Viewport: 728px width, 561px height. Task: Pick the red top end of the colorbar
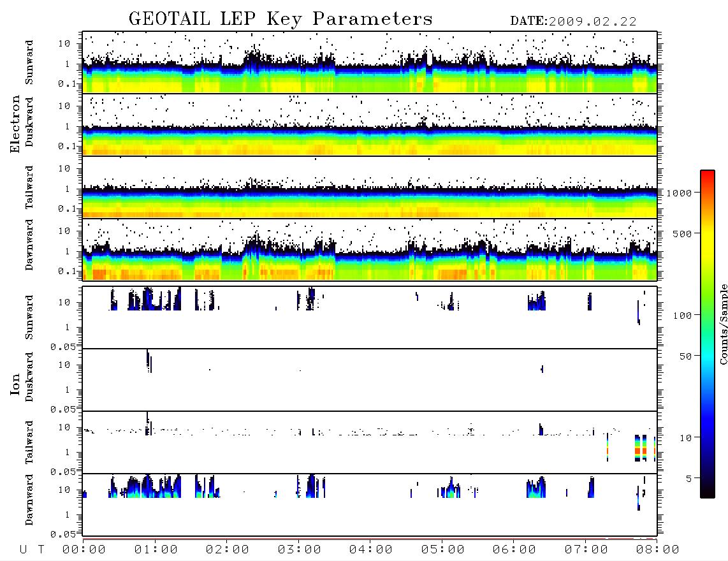708,173
